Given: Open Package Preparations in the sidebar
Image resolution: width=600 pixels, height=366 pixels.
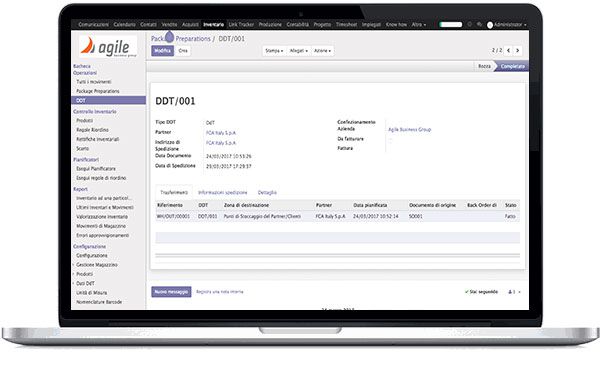Looking at the screenshot, I should click(x=98, y=91).
